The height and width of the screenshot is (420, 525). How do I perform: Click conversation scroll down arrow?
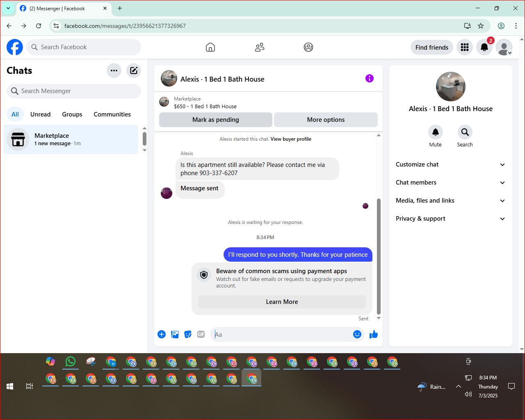tap(379, 318)
